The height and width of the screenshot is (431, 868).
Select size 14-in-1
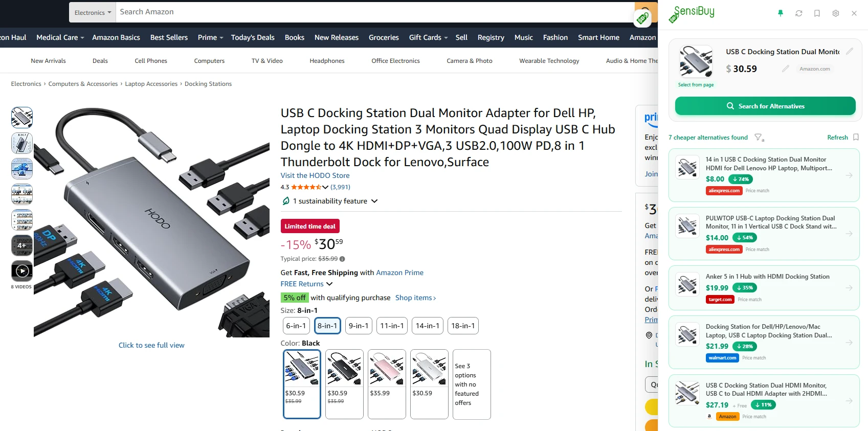[x=428, y=326]
